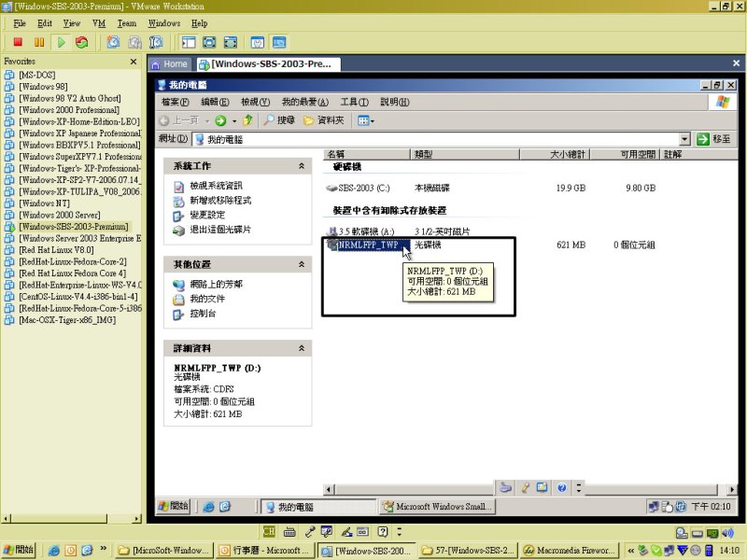The height and width of the screenshot is (560, 747).
Task: Select the NRMLFPP_TWP CD drive
Action: pos(368,245)
